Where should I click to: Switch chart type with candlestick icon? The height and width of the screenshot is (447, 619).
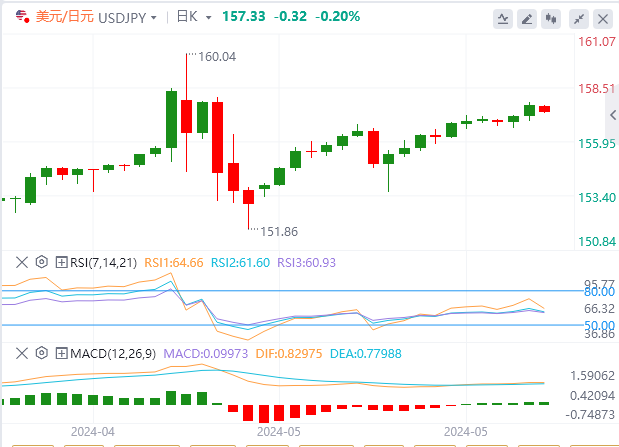551,19
